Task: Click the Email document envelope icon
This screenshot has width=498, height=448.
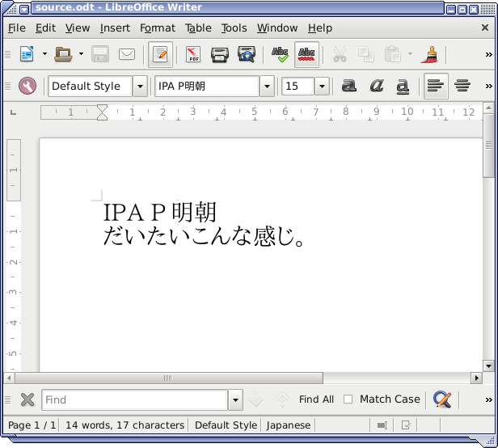Action: [x=127, y=54]
